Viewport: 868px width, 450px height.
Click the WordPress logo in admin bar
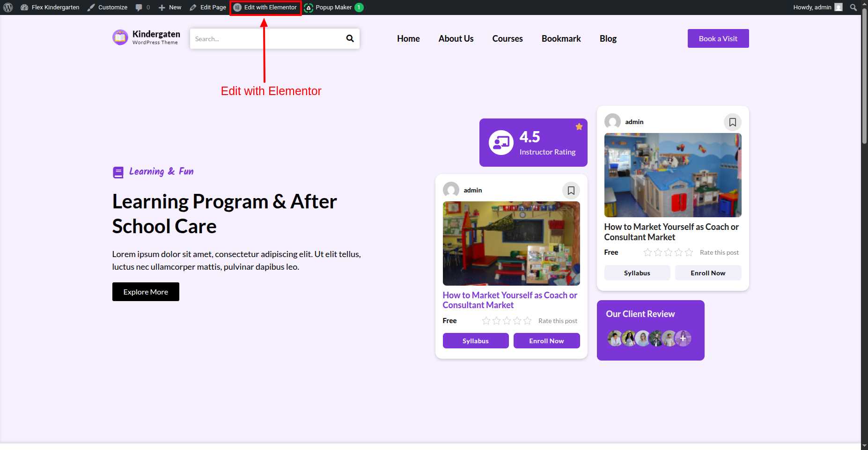click(8, 7)
